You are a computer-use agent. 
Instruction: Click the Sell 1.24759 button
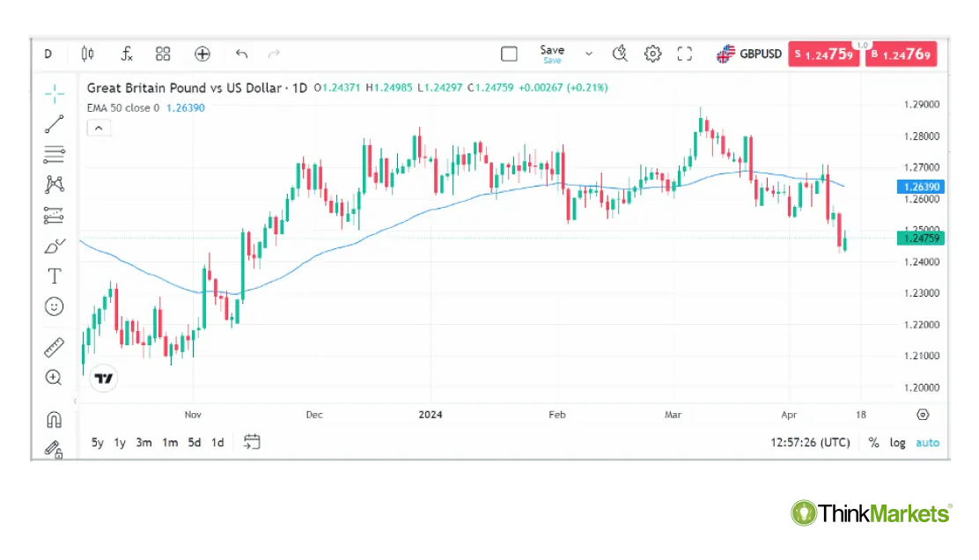click(824, 54)
